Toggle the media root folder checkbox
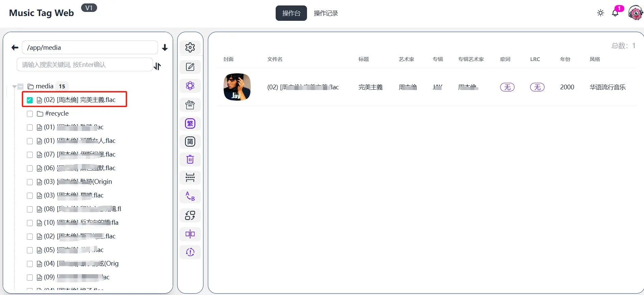644x295 pixels. [20, 87]
